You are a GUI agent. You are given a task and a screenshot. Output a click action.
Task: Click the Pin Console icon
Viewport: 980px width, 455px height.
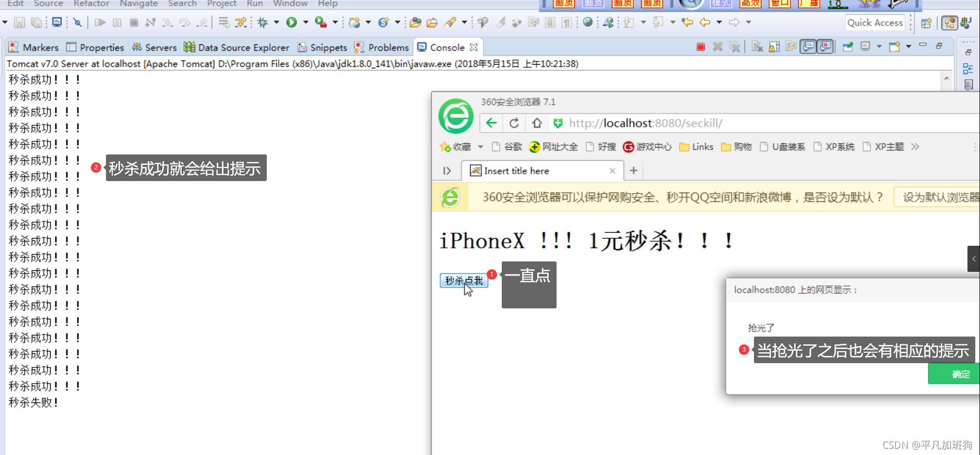(848, 47)
